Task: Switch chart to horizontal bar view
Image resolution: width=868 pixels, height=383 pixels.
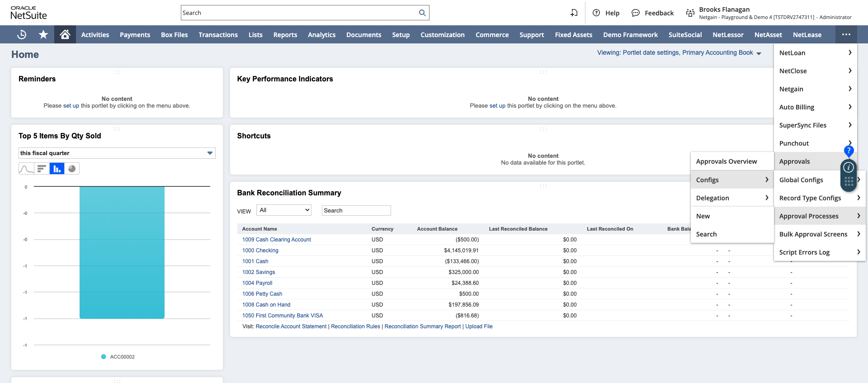Action: pos(42,169)
